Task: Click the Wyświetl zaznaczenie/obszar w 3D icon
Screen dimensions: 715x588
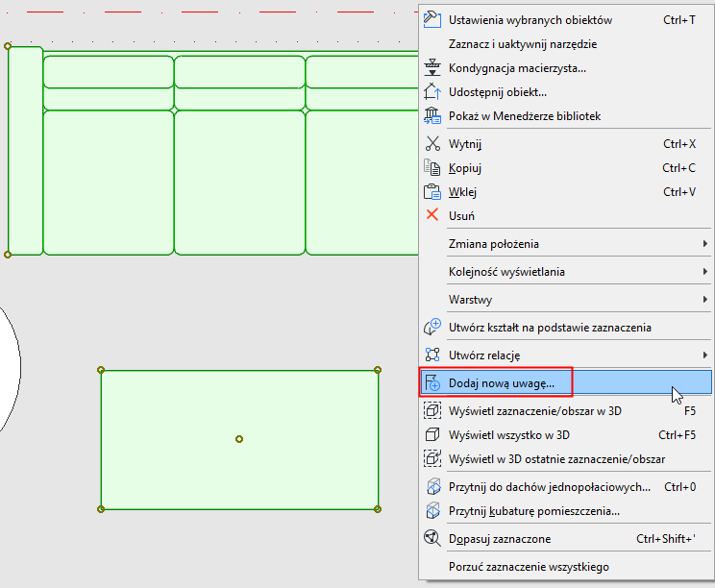Action: click(431, 410)
